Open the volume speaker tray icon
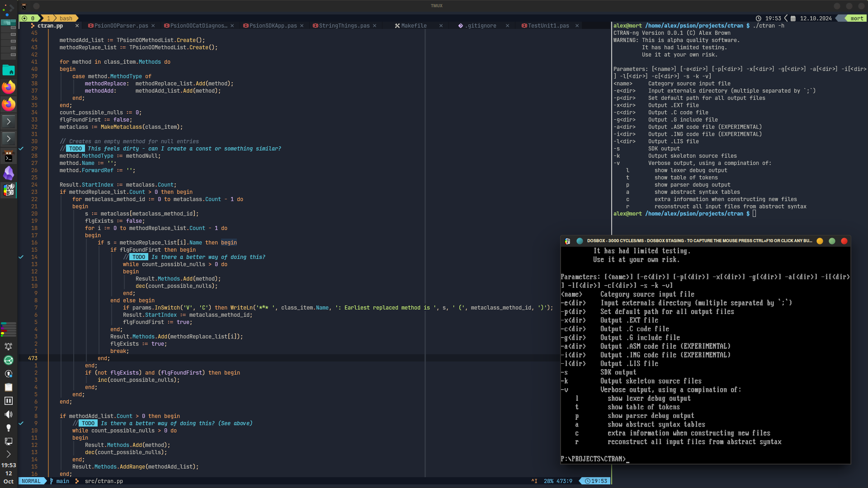This screenshot has width=868, height=488. (x=8, y=414)
